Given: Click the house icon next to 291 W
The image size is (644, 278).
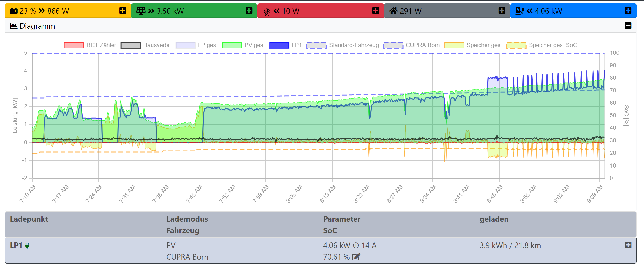Looking at the screenshot, I should (x=393, y=11).
